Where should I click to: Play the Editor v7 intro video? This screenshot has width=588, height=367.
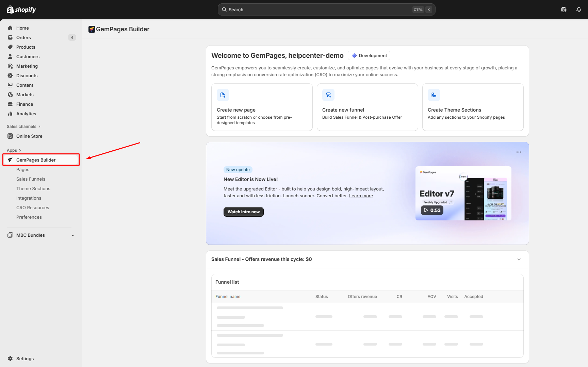tap(432, 210)
